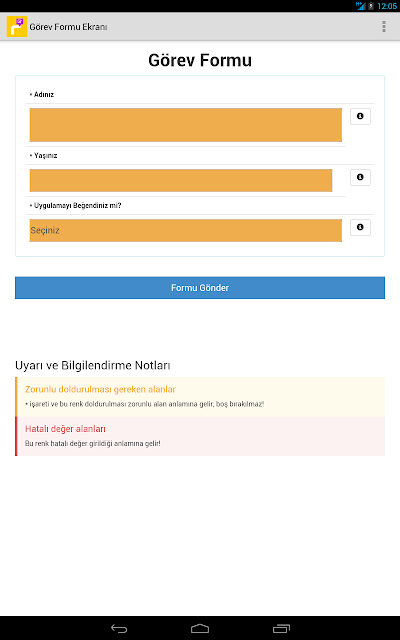Screen dimensions: 400x640
Task: Focus the Yaşınız input field
Action: (x=181, y=180)
